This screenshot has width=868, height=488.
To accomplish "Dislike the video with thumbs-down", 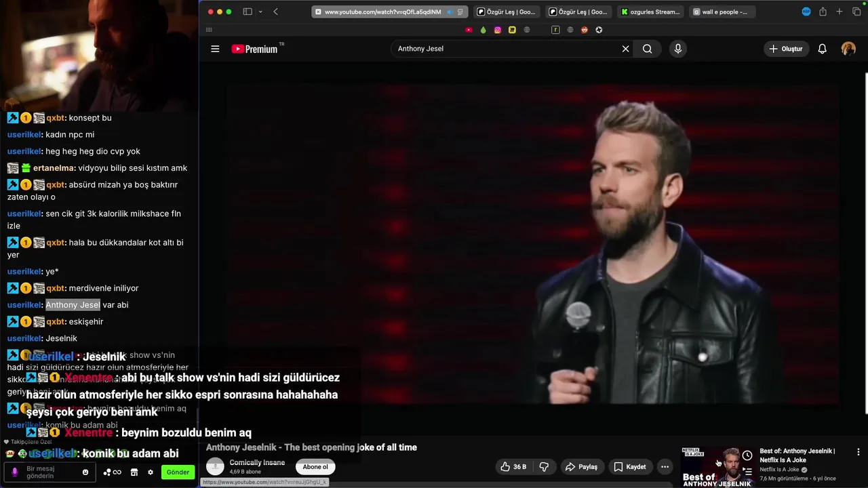I will (x=544, y=467).
